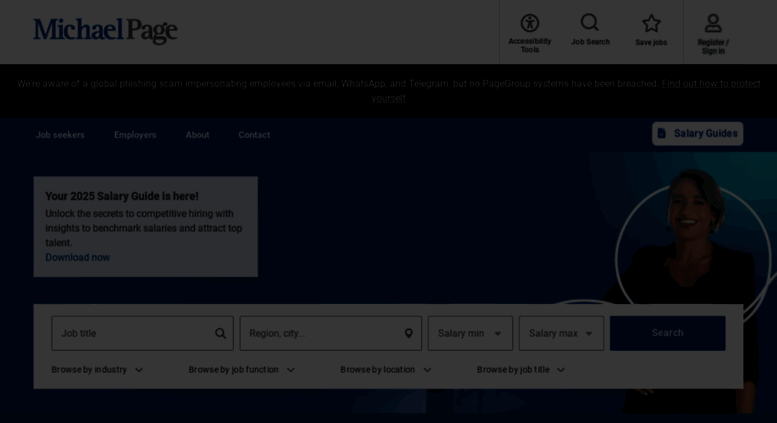Click the document icon in Salary Guides
Image resolution: width=777 pixels, height=423 pixels.
click(662, 133)
